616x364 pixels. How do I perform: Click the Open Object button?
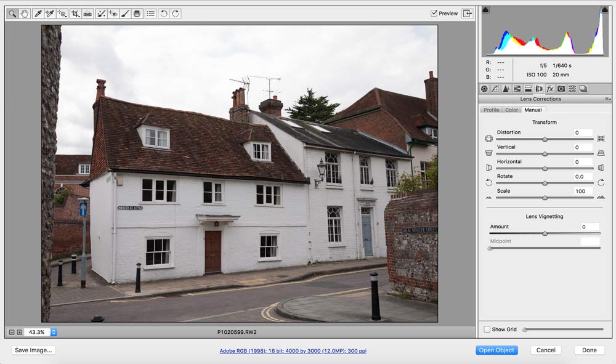(x=496, y=350)
